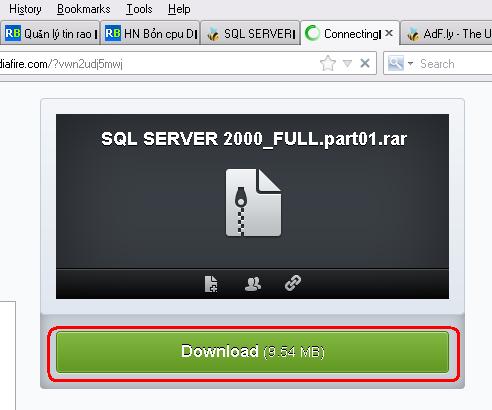Image resolution: width=492 pixels, height=410 pixels.
Task: Switch to the HN Bốn cpu tab
Action: (150, 33)
